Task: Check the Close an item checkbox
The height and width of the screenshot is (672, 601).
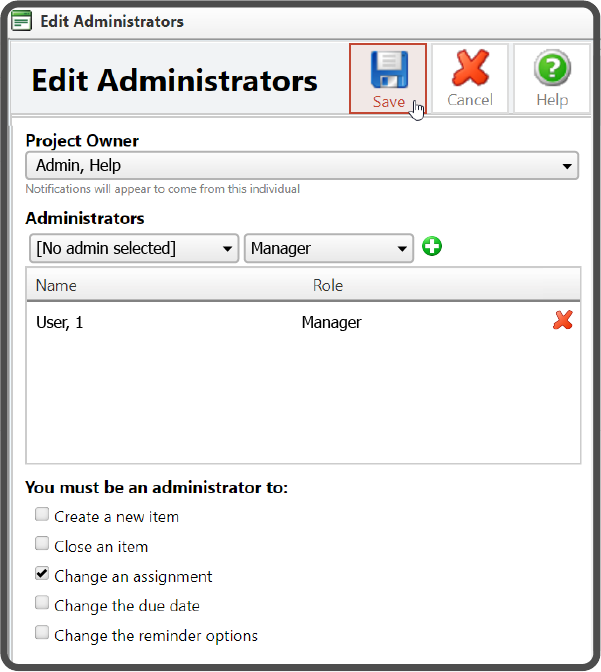Action: pos(42,545)
